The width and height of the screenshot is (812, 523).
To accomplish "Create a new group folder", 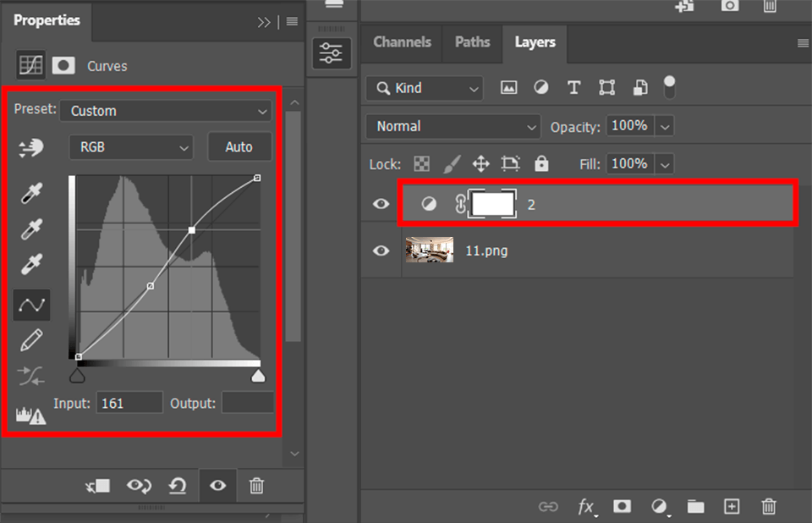I will [x=695, y=506].
